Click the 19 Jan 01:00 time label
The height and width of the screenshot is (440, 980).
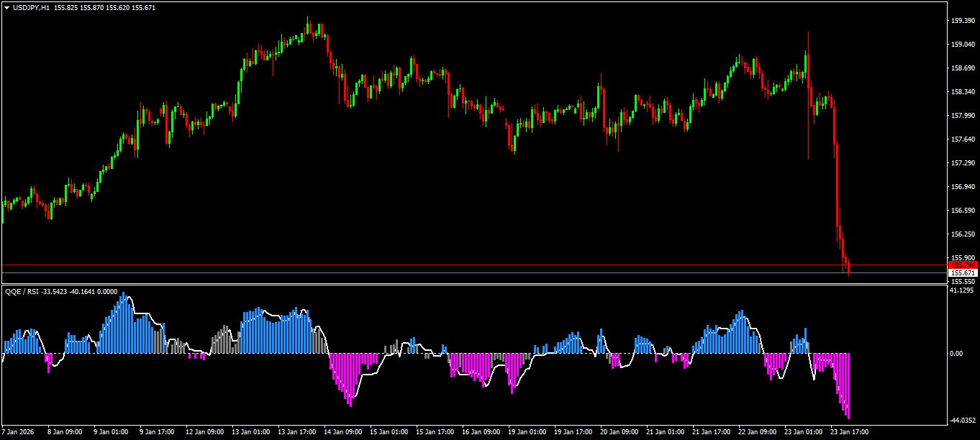tap(527, 432)
